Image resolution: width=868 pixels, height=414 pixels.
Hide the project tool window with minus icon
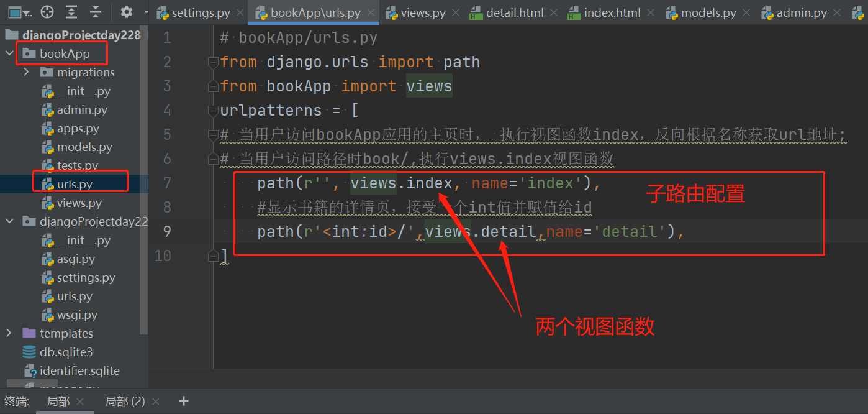[147, 12]
